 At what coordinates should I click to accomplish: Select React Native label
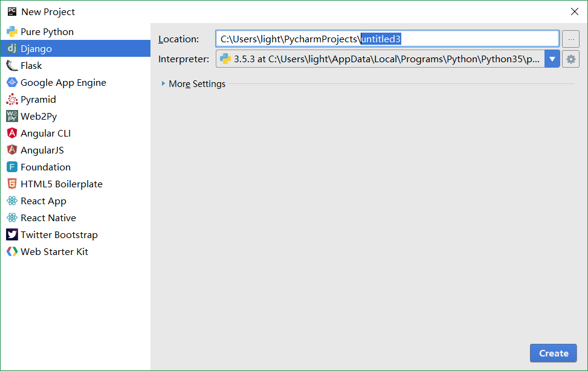48,218
